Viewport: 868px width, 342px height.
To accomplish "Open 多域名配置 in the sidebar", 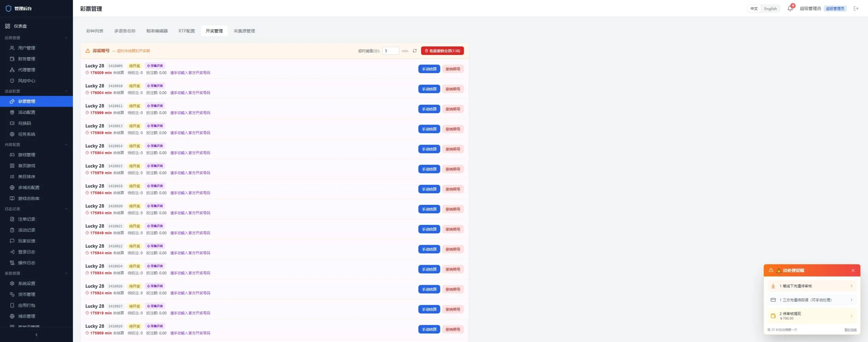I will [x=36, y=188].
